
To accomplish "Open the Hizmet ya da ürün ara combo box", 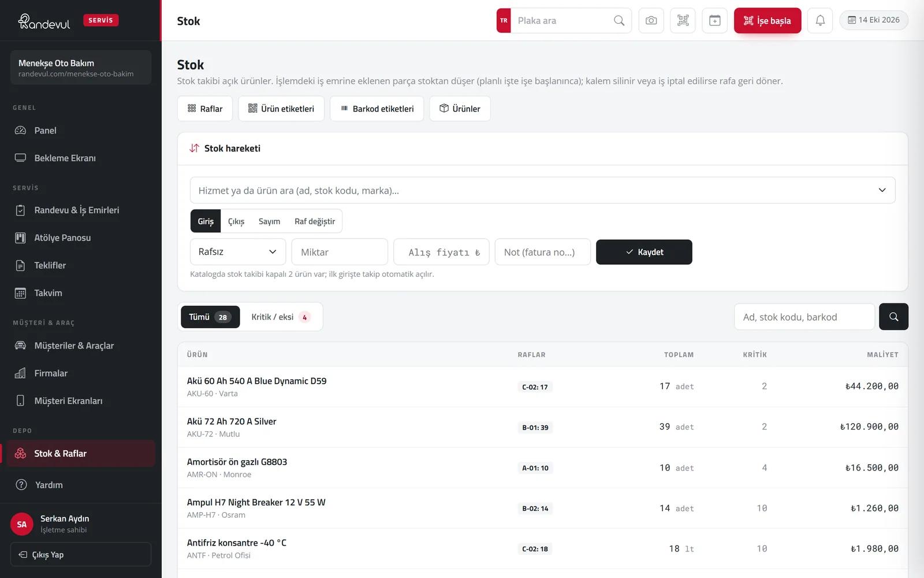I will point(543,190).
